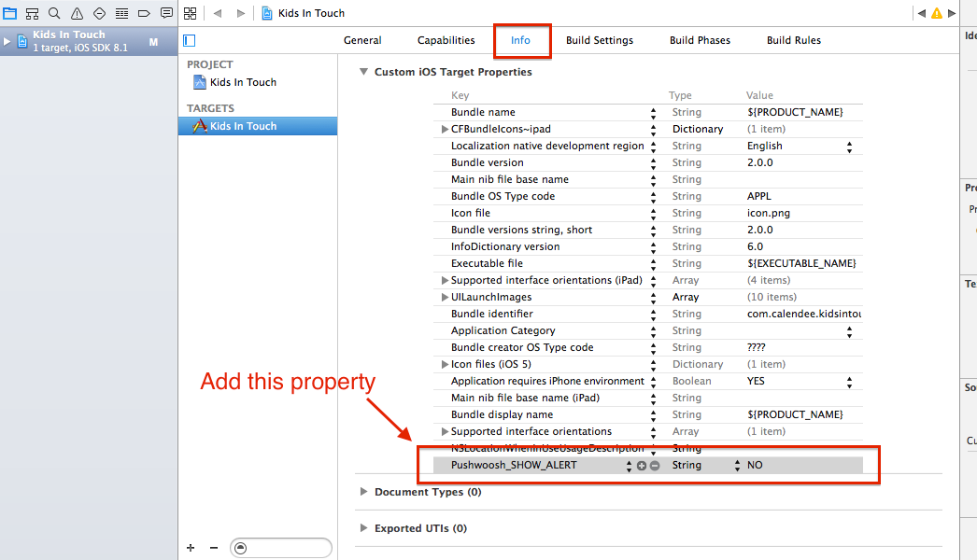Go forward in editor history

click(240, 13)
